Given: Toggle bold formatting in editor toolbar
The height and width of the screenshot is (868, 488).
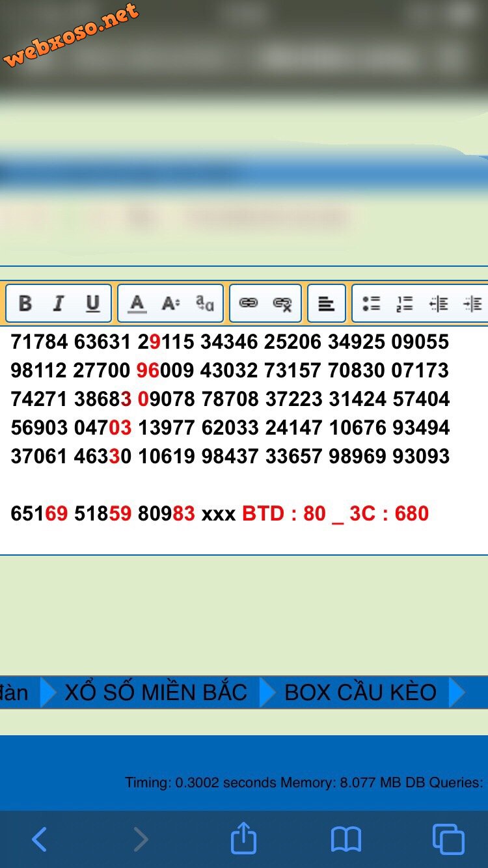Looking at the screenshot, I should 25,303.
